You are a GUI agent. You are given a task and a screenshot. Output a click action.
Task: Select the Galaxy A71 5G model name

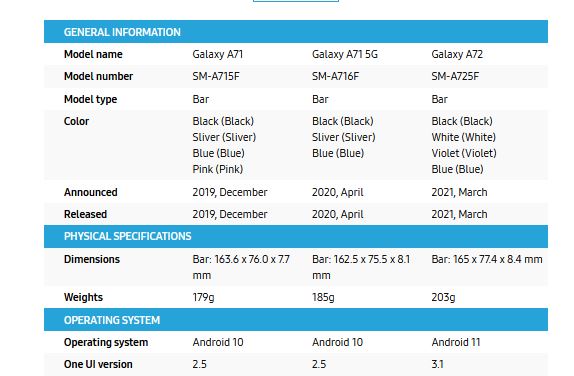point(344,54)
